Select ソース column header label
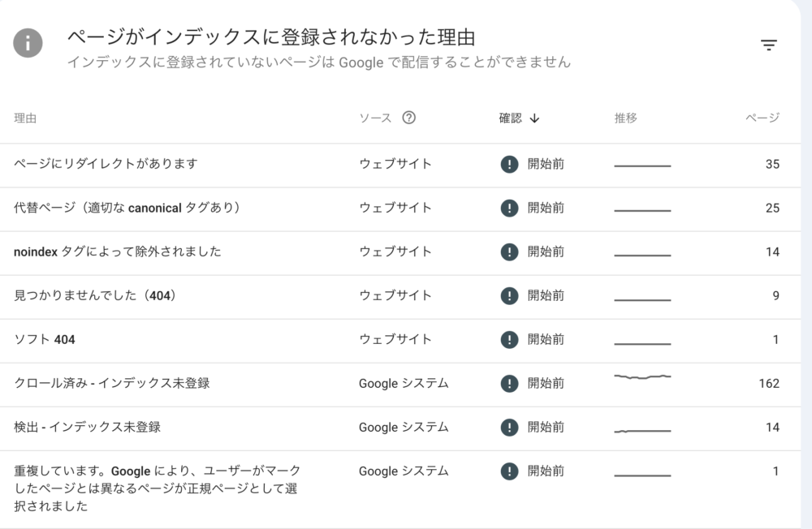The image size is (812, 529). (375, 118)
